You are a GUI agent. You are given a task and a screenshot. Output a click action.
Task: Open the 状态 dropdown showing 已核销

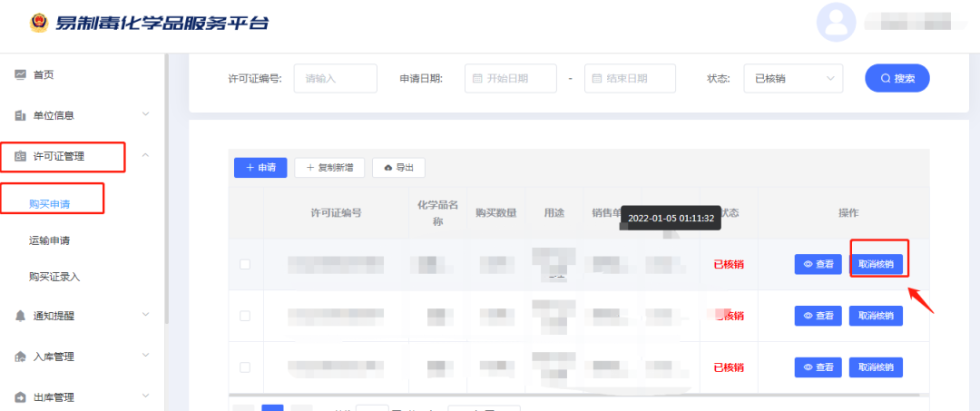[793, 79]
